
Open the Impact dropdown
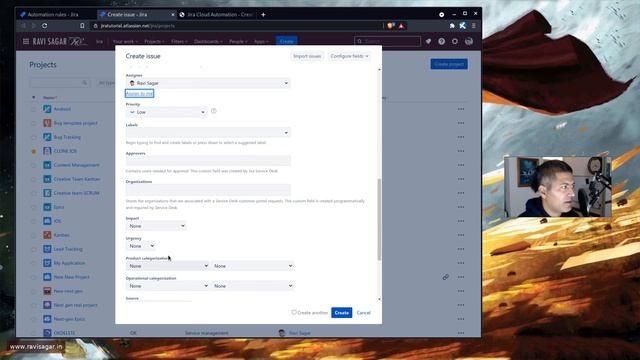pyautogui.click(x=156, y=226)
